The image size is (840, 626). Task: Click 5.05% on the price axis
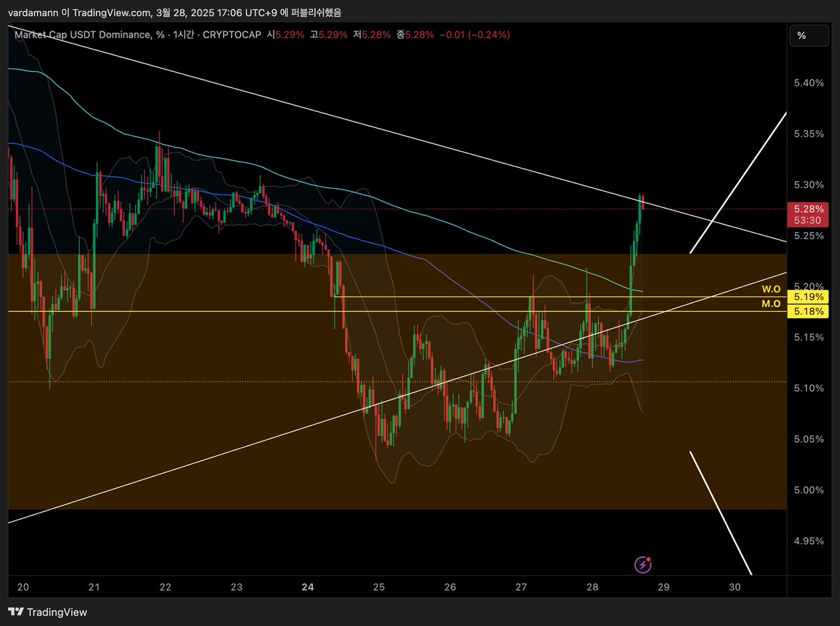(808, 439)
